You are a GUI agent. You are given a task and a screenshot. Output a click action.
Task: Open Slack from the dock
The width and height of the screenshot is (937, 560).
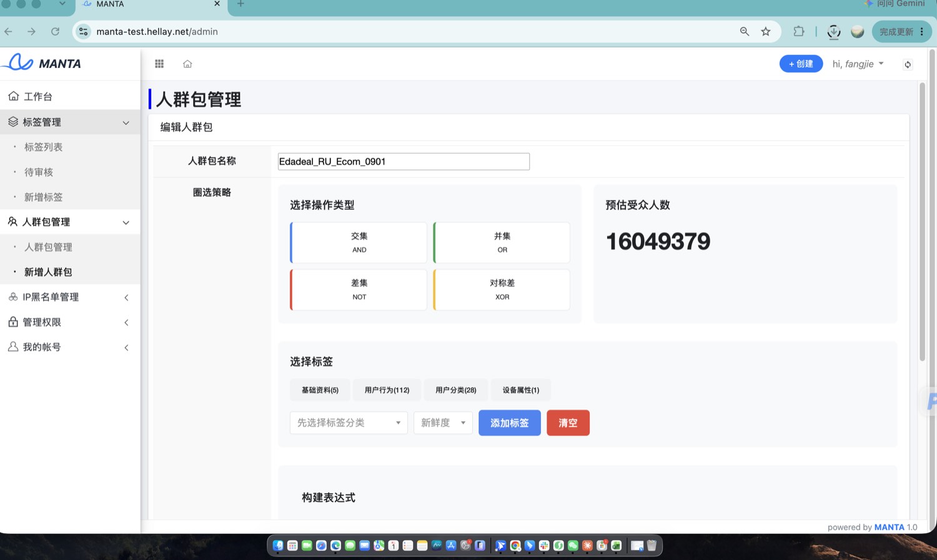544,546
